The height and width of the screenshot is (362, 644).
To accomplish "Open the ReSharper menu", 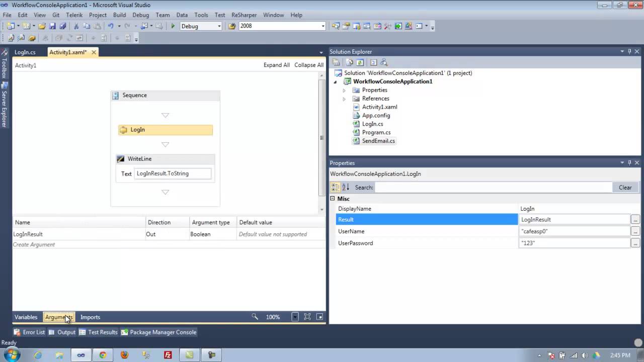I will point(244,15).
